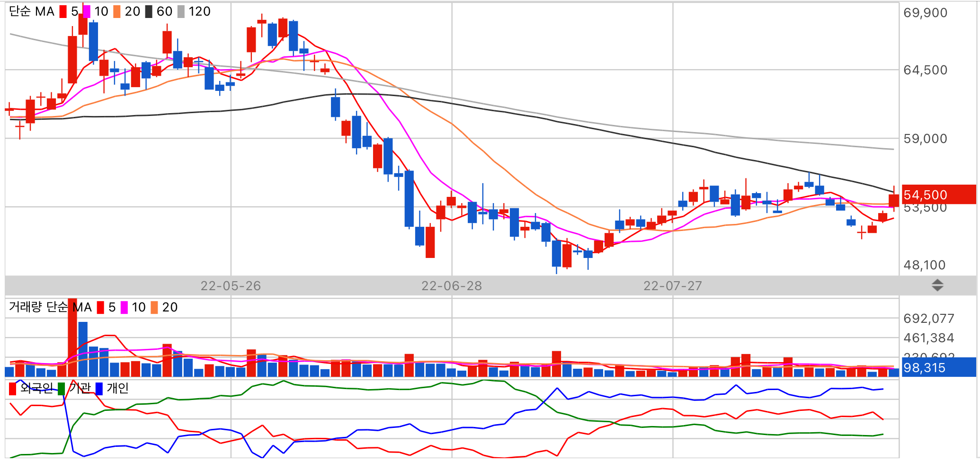Click the 461,384 volume axis label

point(928,338)
